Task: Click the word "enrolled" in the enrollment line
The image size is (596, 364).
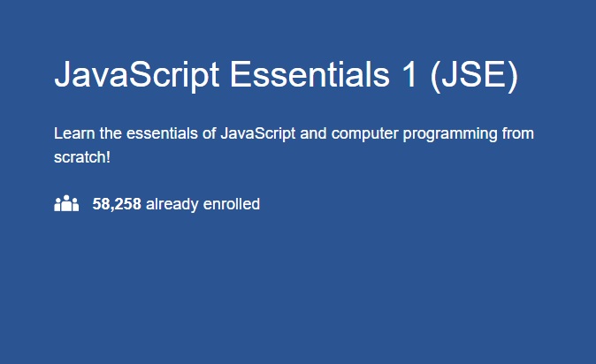Action: coord(232,204)
